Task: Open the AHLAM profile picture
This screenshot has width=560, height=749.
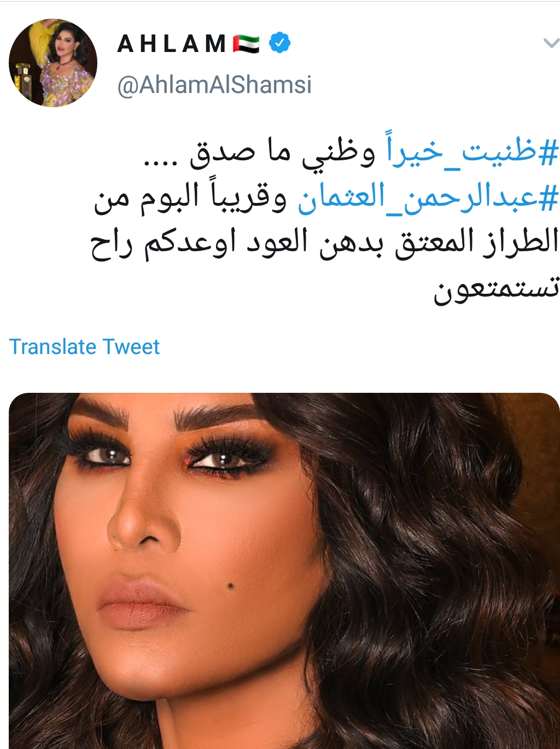Action: (53, 63)
